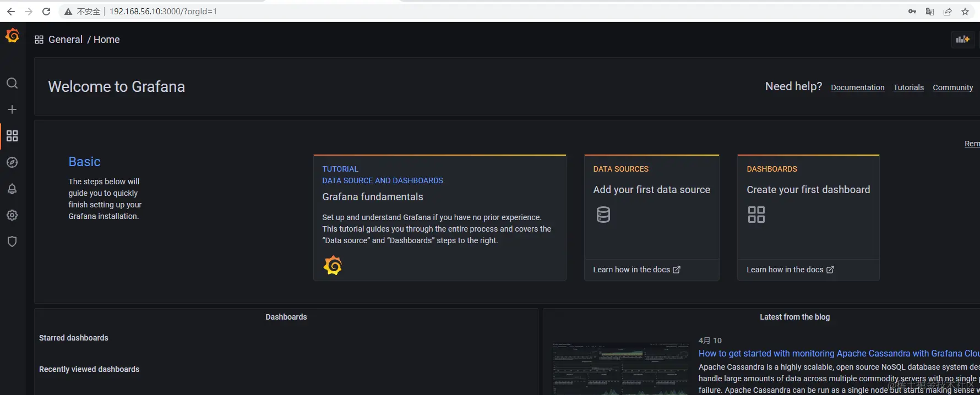This screenshot has width=980, height=395.
Task: Click the blog date 4月 10
Action: pyautogui.click(x=710, y=341)
